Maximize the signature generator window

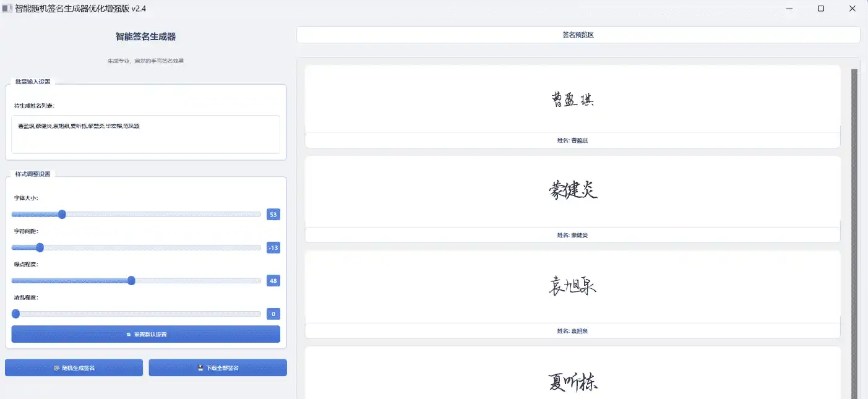tap(821, 9)
